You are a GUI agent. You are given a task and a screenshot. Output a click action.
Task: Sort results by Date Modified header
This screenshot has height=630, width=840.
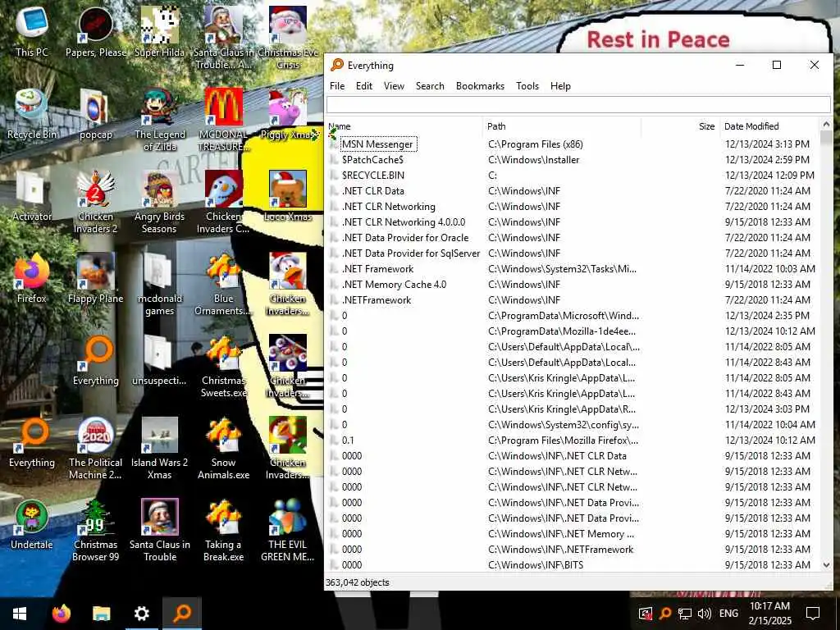coord(769,126)
